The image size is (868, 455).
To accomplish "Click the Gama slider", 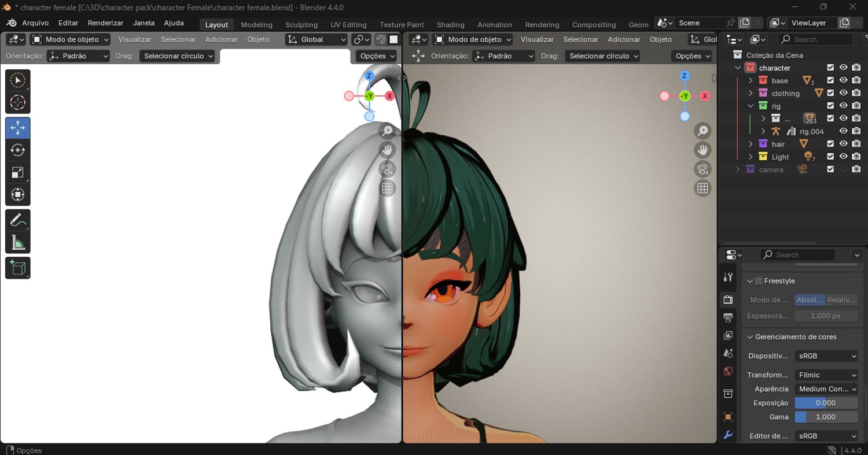I will point(826,417).
